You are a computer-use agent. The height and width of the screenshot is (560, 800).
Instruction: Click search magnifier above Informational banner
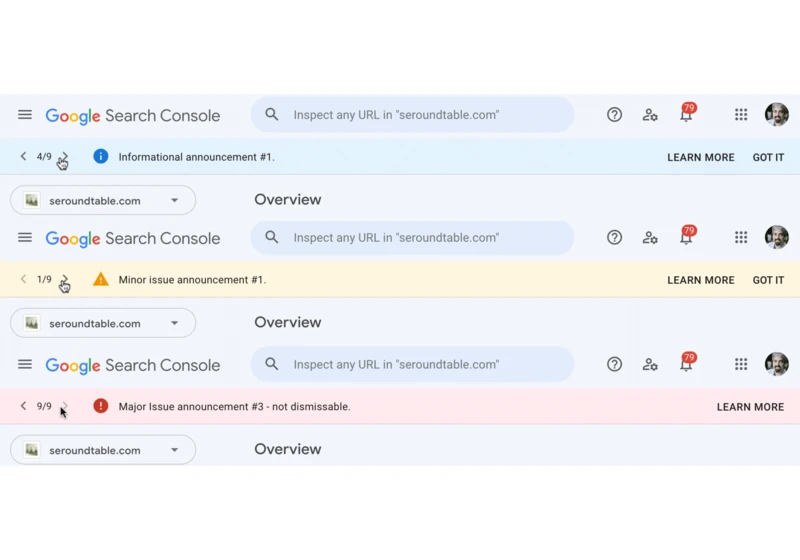click(272, 114)
